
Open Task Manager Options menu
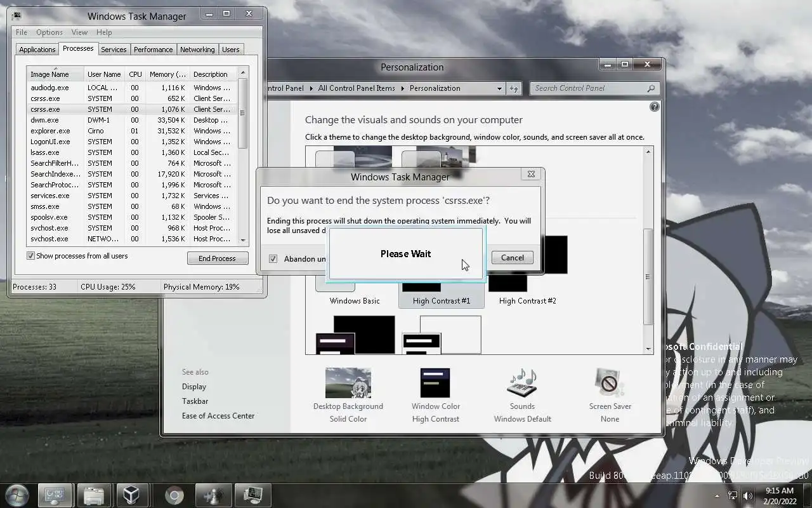click(49, 32)
